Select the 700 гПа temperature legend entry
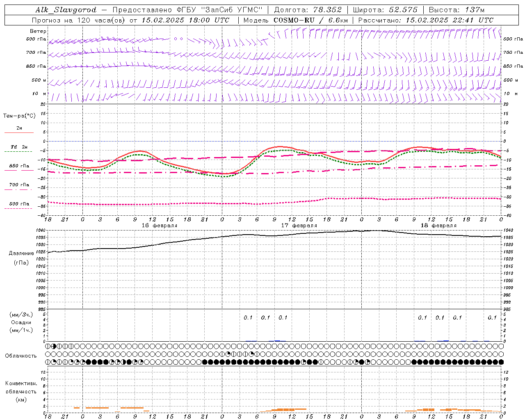Screen dimensions: 525x420 [x=19, y=185]
